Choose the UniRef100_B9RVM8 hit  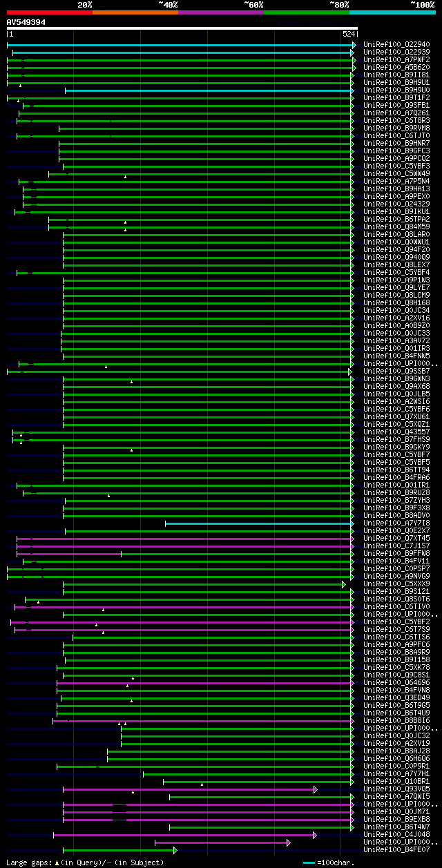[x=396, y=128]
